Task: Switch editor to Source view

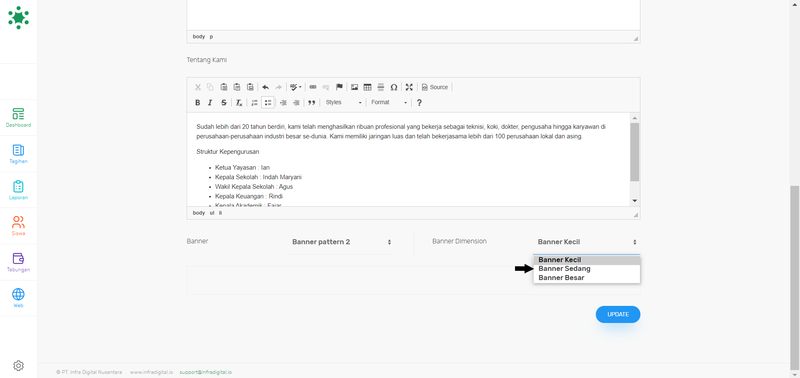Action: [435, 87]
